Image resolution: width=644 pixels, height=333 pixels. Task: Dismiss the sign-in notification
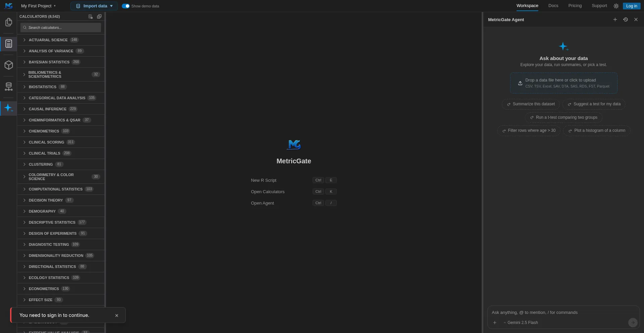point(117,316)
